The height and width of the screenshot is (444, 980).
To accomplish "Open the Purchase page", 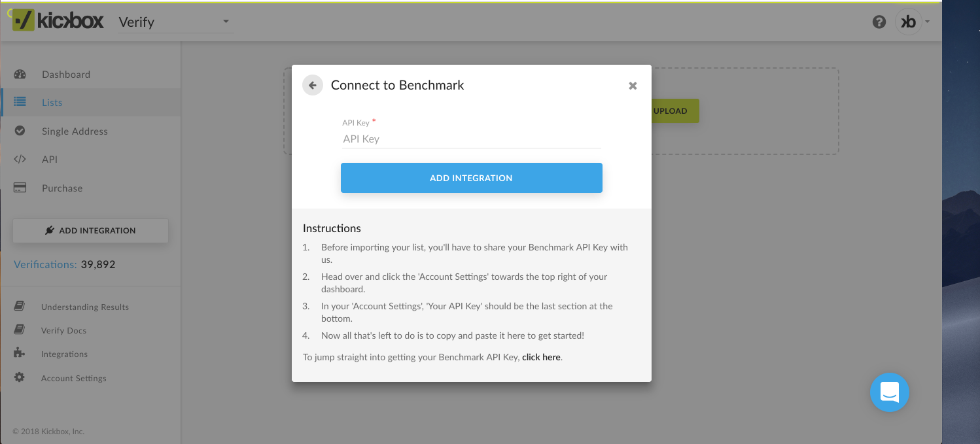I will pyautogui.click(x=62, y=188).
